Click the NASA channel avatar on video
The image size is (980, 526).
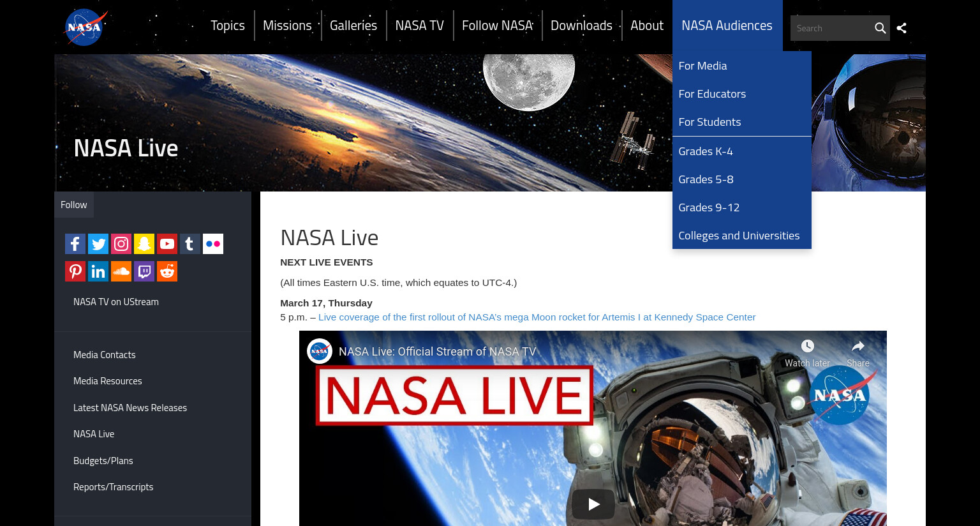coord(319,351)
